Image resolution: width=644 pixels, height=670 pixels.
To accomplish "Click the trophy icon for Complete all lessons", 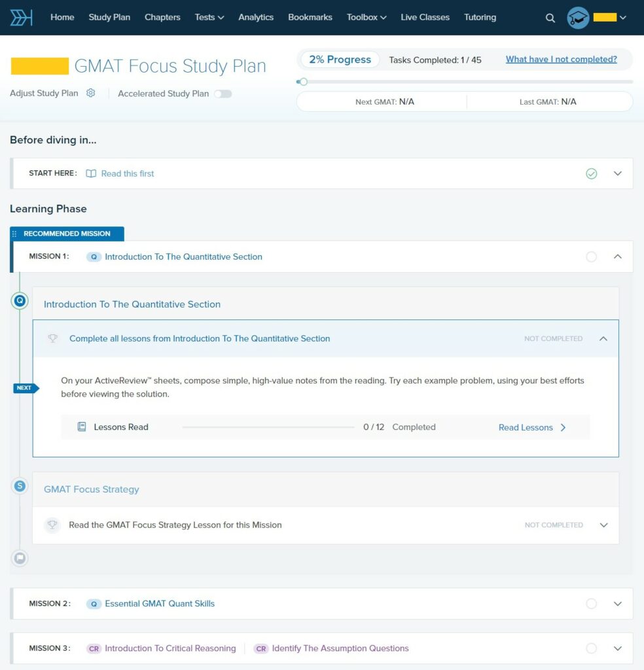I will point(53,338).
